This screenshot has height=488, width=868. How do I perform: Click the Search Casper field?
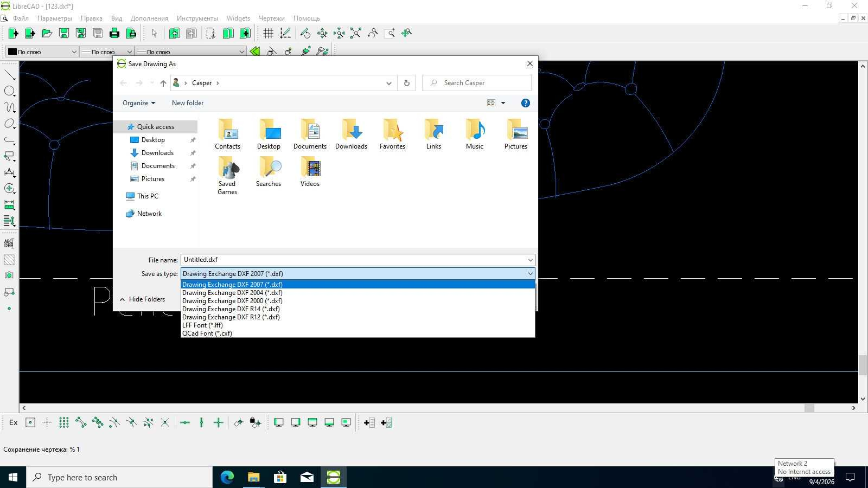[477, 83]
